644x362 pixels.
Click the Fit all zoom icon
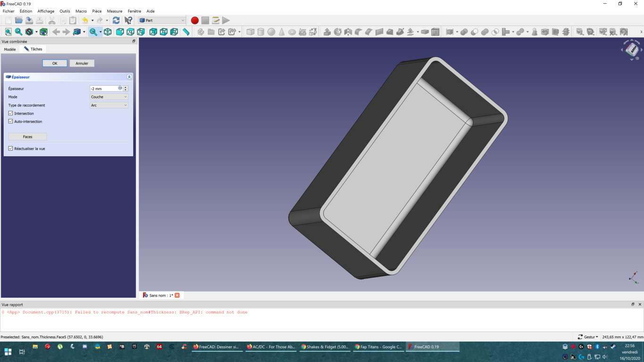click(x=8, y=32)
